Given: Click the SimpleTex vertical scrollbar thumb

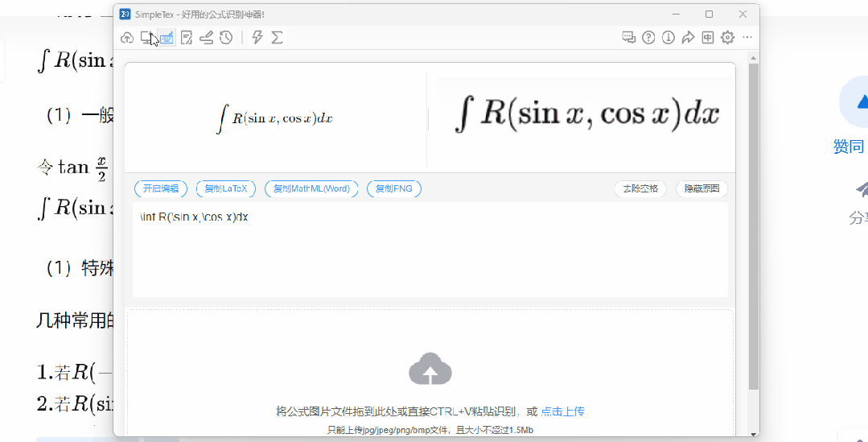Looking at the screenshot, I should coord(754,226).
